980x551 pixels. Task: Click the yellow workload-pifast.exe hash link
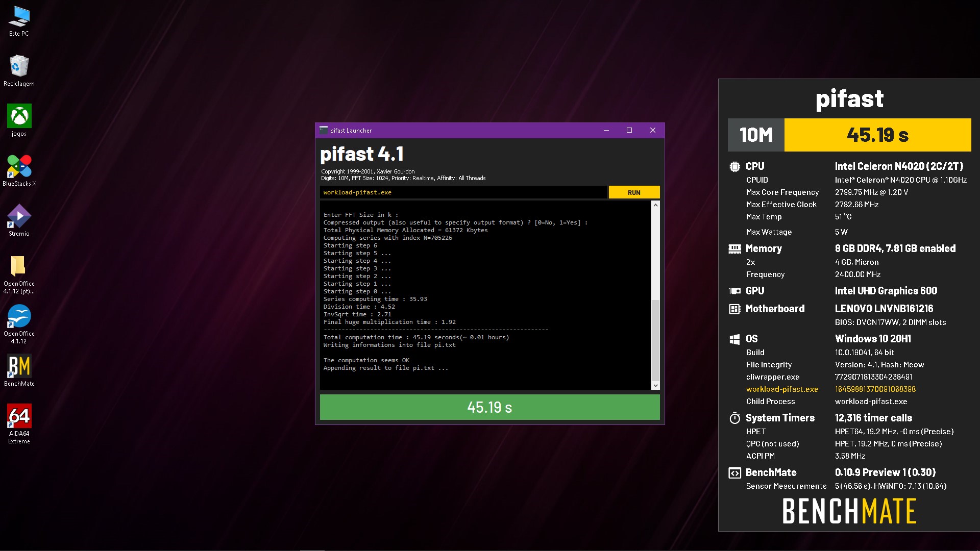[875, 389]
